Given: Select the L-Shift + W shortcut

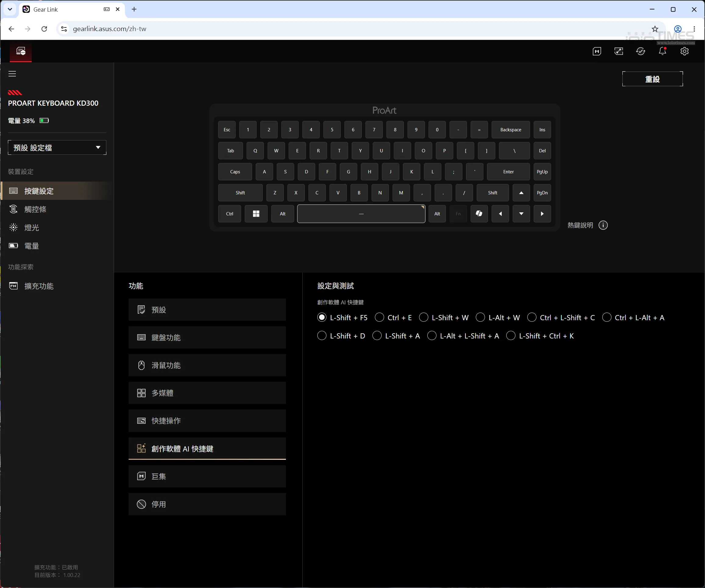Looking at the screenshot, I should (444, 317).
